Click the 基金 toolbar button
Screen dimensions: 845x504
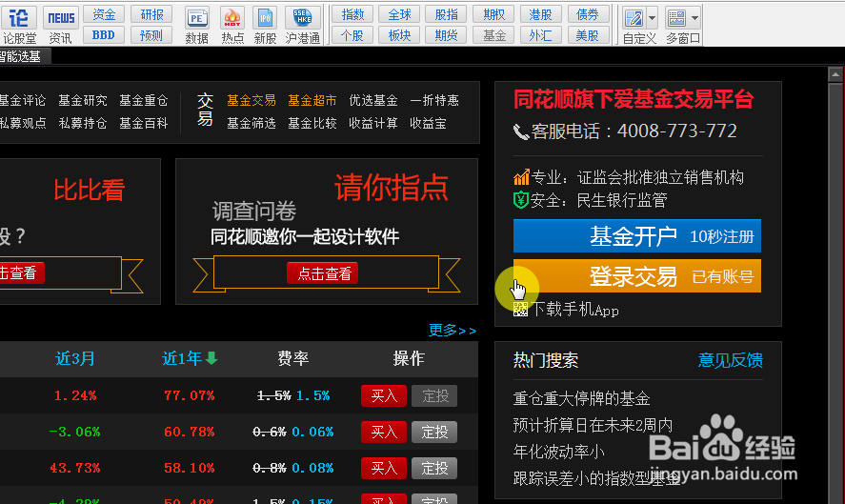[x=493, y=35]
